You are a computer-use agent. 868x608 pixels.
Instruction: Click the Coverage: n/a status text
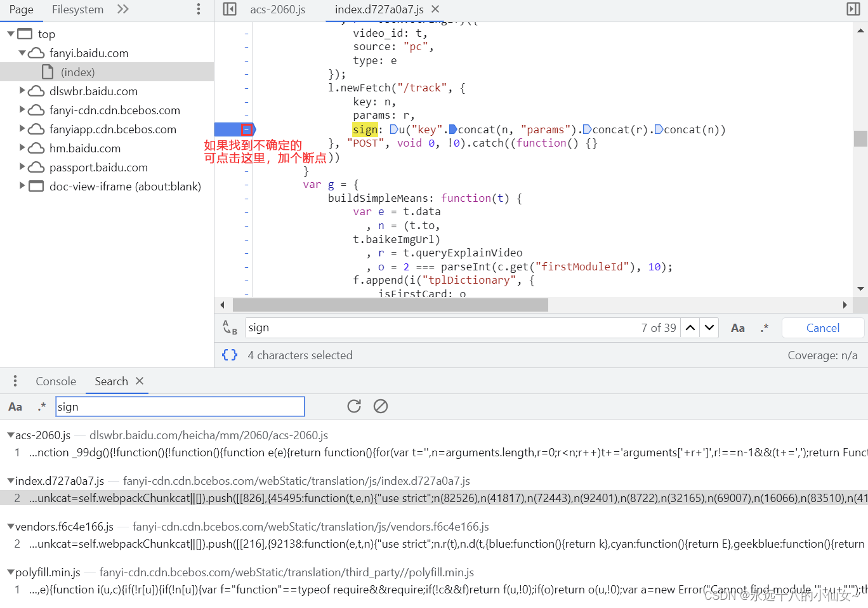coord(822,355)
